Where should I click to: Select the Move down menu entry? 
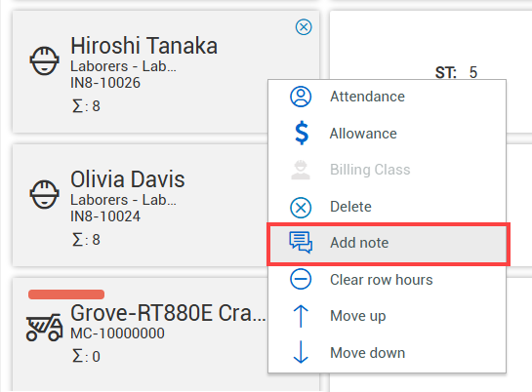pos(387,353)
